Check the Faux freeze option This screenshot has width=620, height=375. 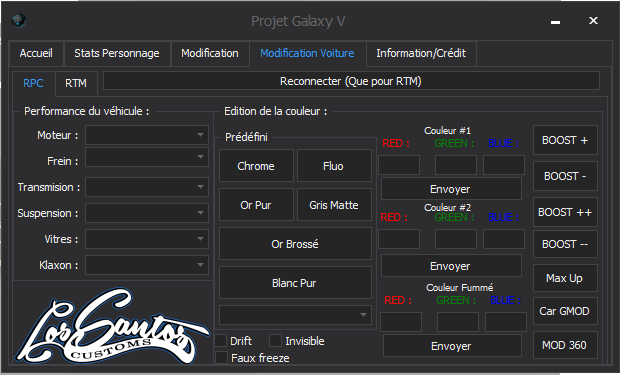(222, 358)
